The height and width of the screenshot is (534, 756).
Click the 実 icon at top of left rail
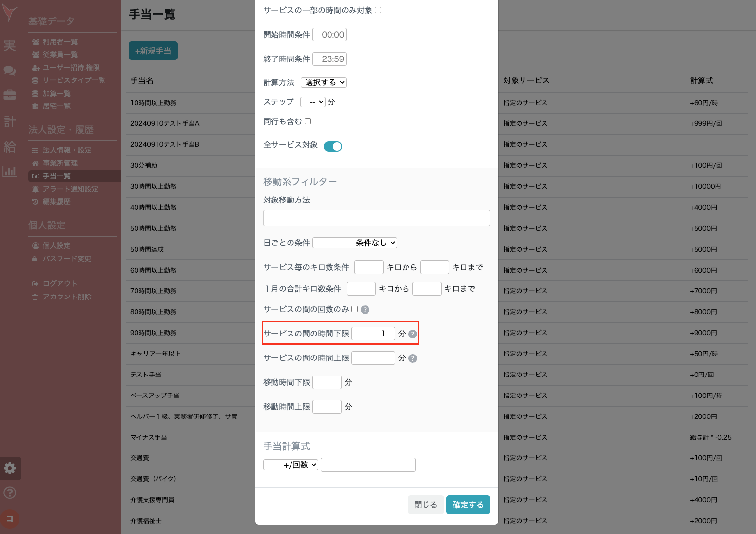point(10,45)
